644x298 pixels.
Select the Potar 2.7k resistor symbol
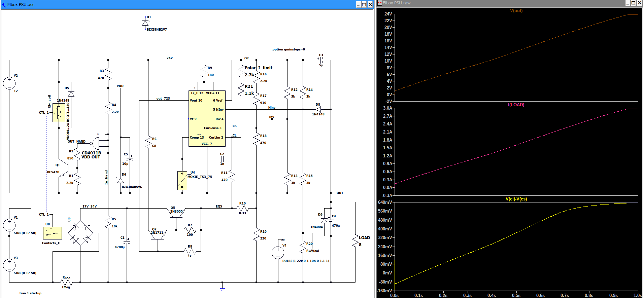pos(241,72)
